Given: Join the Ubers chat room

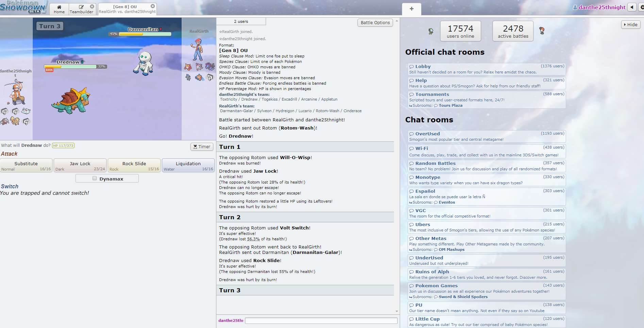Looking at the screenshot, I should [x=486, y=227].
